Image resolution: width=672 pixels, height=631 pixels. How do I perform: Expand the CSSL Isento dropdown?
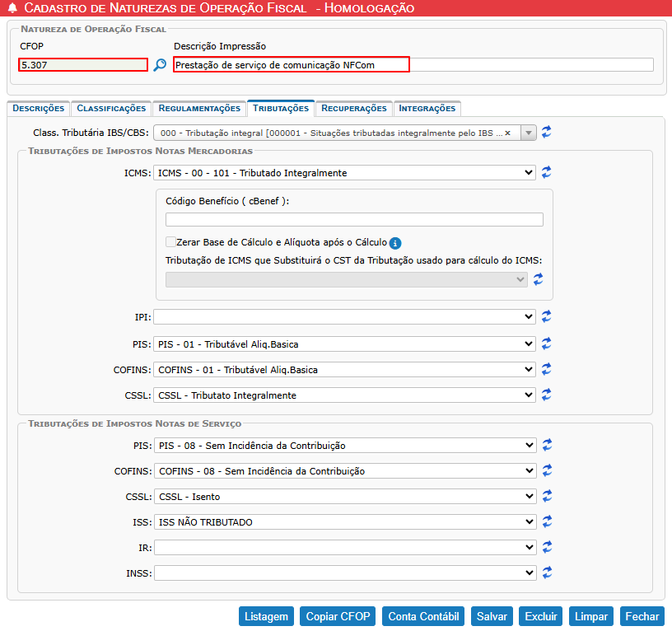pyautogui.click(x=344, y=497)
